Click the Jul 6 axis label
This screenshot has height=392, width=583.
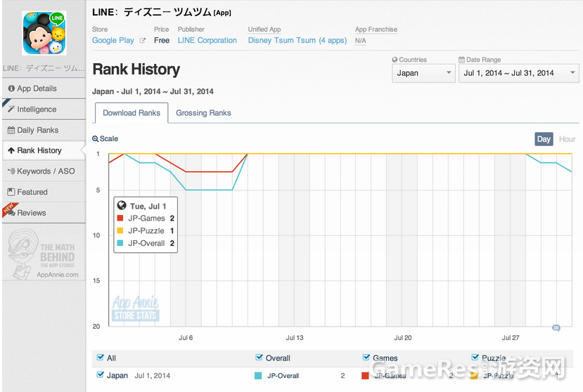(186, 338)
